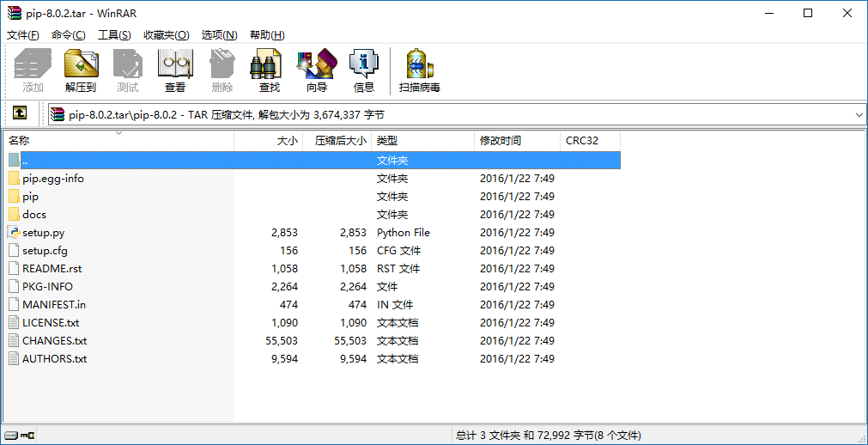Click the key icon in status bar
Image resolution: width=868 pixels, height=445 pixels.
(27, 435)
